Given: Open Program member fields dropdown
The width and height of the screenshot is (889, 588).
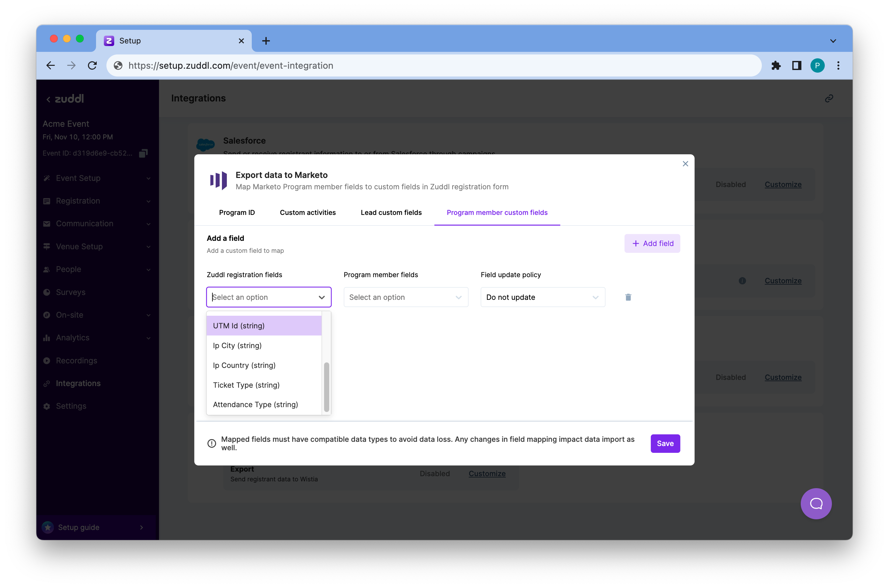Looking at the screenshot, I should [x=406, y=297].
